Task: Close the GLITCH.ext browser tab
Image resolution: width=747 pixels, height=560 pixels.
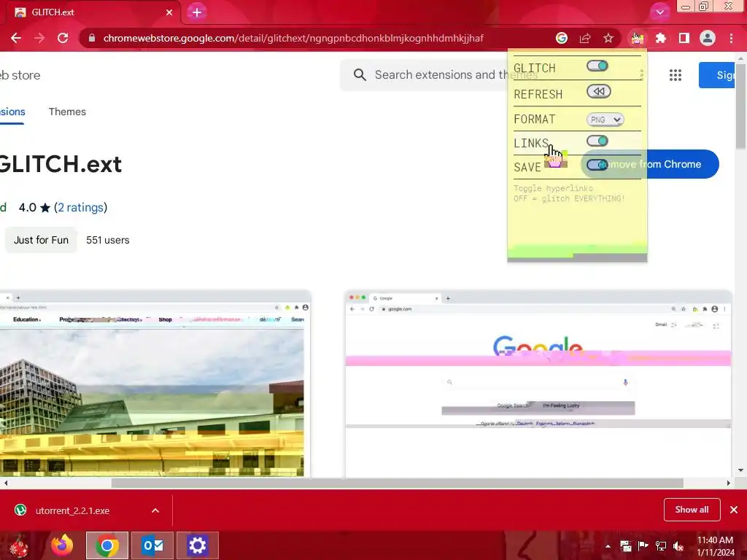Action: coord(169,12)
